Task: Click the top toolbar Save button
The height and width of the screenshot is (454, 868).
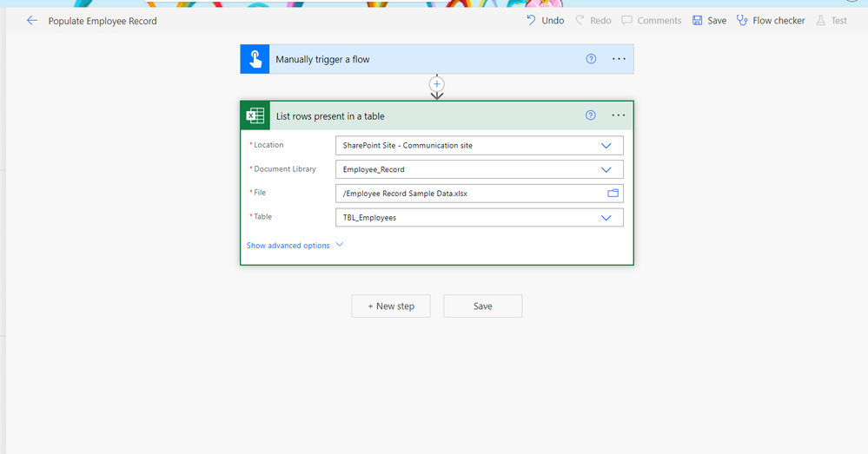Action: pos(709,21)
